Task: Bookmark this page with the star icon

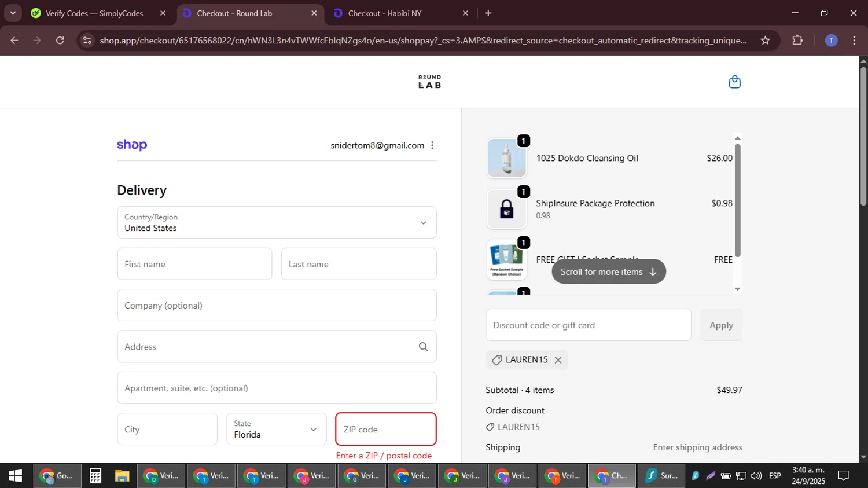Action: (765, 41)
